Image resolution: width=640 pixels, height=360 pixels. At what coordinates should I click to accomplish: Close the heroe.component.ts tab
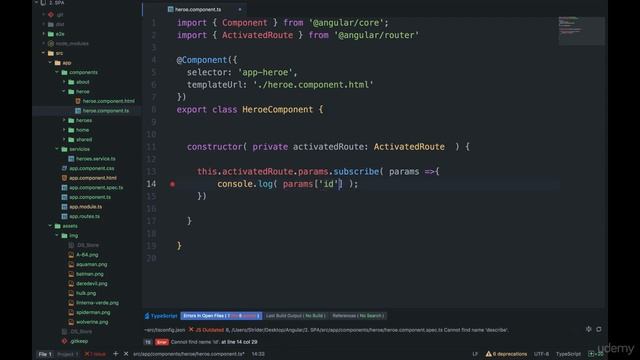tap(240, 9)
